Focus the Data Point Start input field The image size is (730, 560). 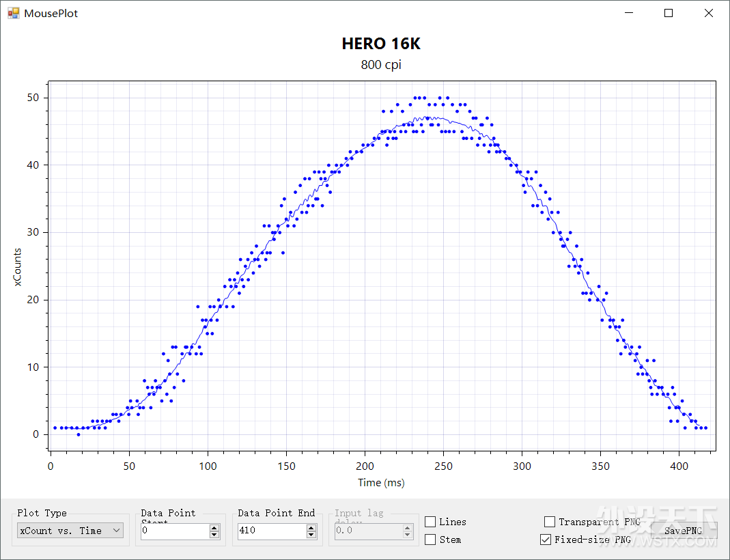click(x=175, y=531)
